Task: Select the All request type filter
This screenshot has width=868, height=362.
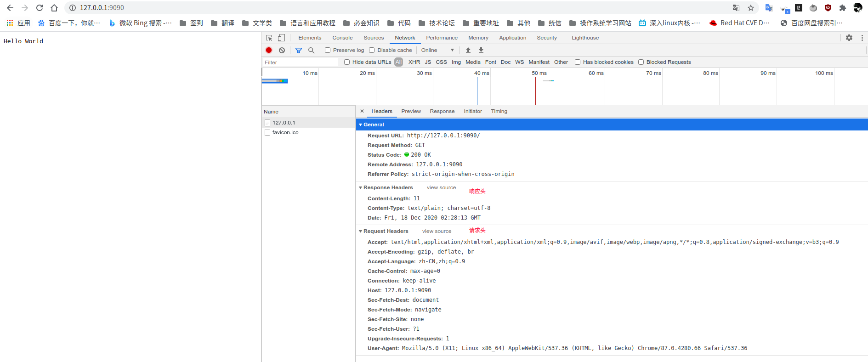Action: pyautogui.click(x=398, y=62)
